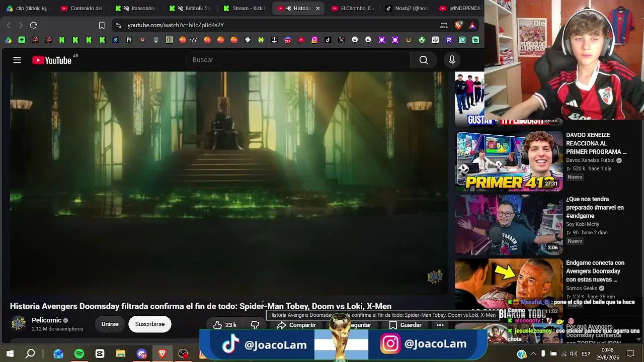Show hidden system tray icons chevron
This screenshot has width=644, height=362.
click(x=533, y=354)
